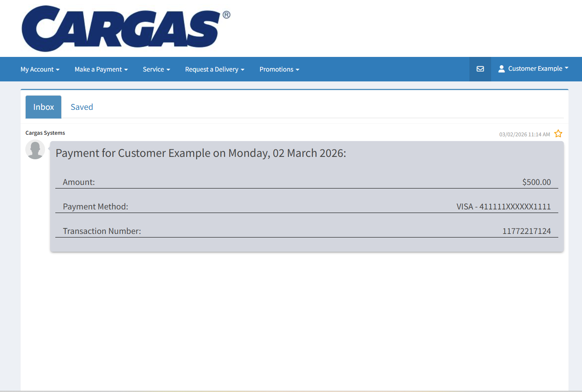Click the Payment for Customer Example heading
The image size is (582, 392).
click(201, 153)
